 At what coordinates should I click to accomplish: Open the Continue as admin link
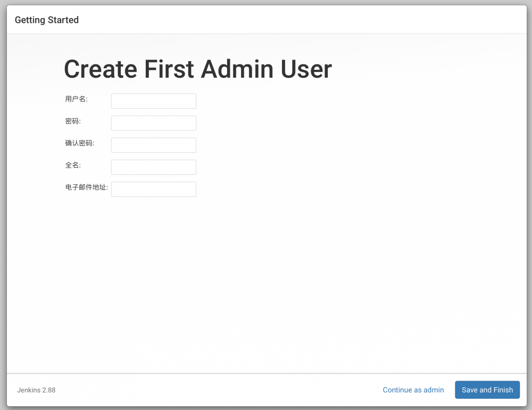[413, 390]
